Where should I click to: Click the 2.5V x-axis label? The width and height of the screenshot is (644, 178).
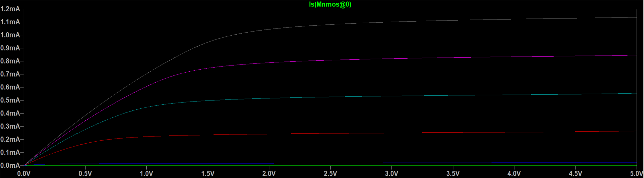(x=330, y=174)
